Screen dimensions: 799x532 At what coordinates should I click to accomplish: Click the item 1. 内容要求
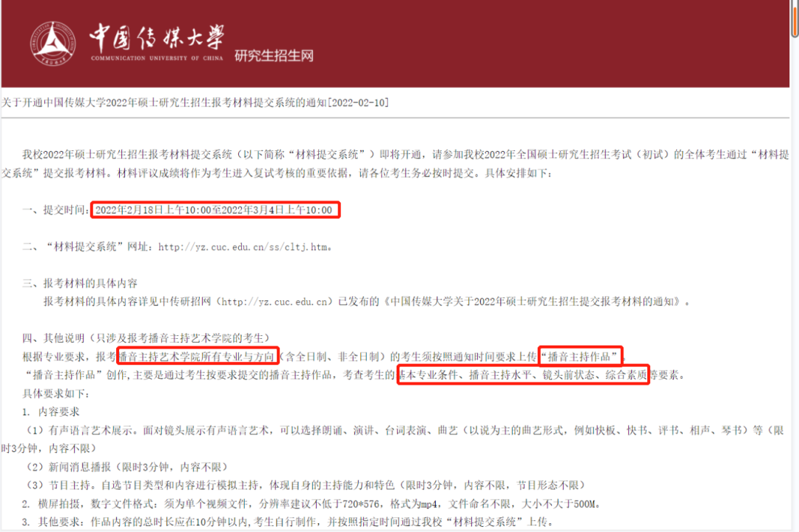click(51, 411)
